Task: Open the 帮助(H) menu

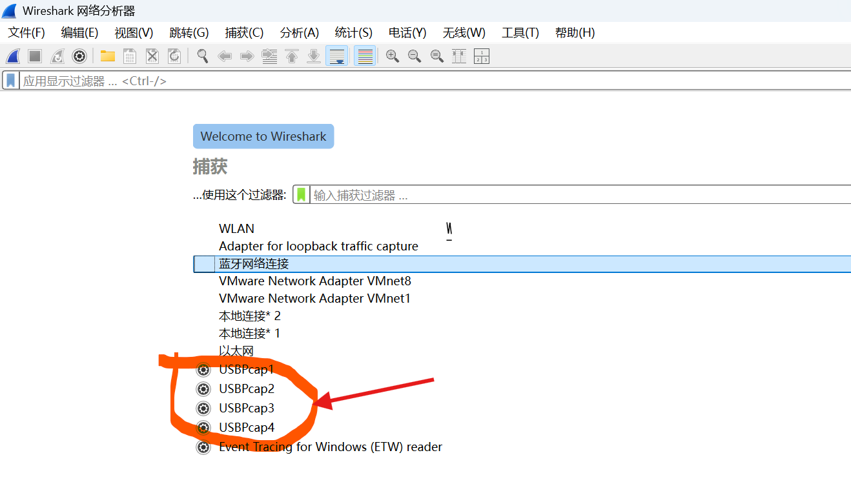Action: coord(575,32)
